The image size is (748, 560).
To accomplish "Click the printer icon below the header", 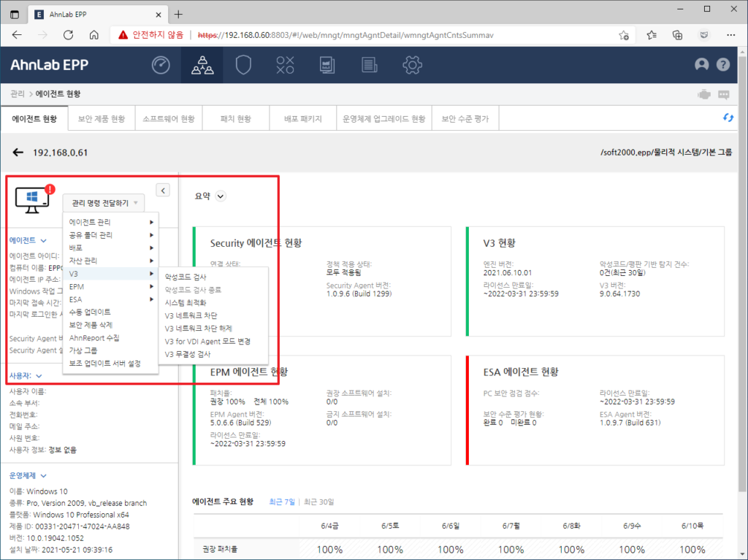I will pos(703,93).
